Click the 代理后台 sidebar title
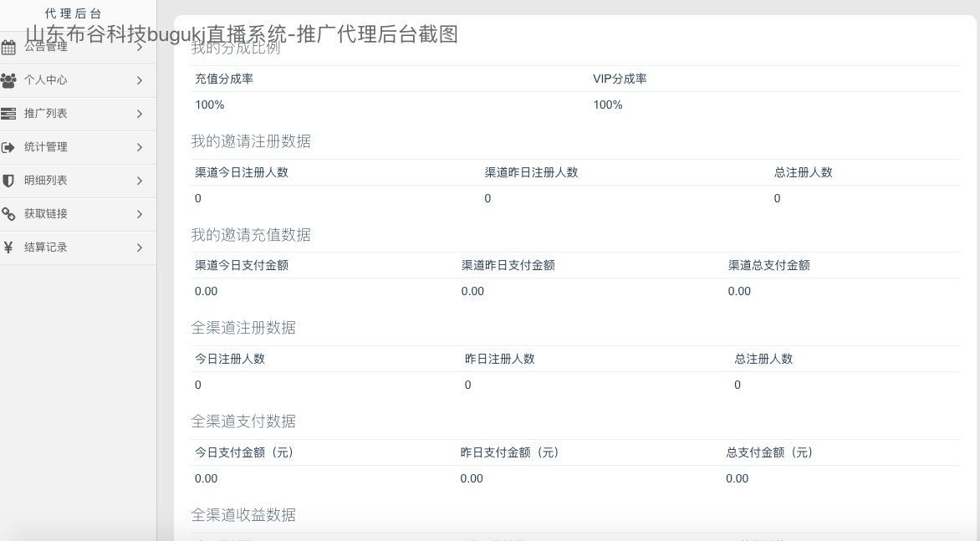The image size is (980, 541). click(x=74, y=13)
